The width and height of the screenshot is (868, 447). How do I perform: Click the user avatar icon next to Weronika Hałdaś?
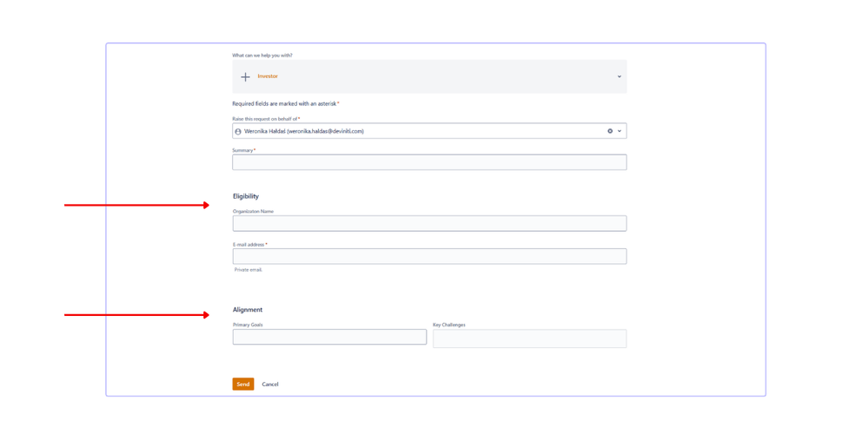[238, 132]
